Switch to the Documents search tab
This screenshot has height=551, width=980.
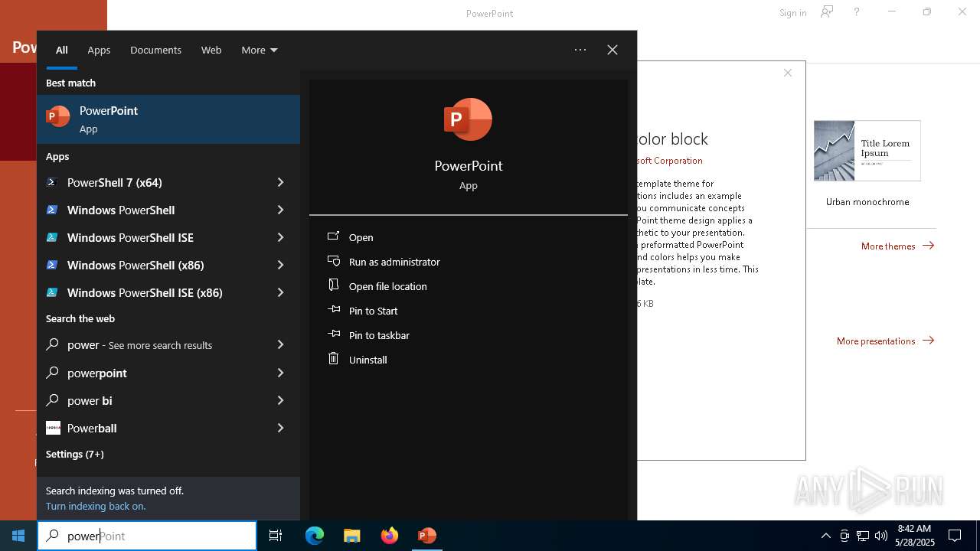point(155,50)
